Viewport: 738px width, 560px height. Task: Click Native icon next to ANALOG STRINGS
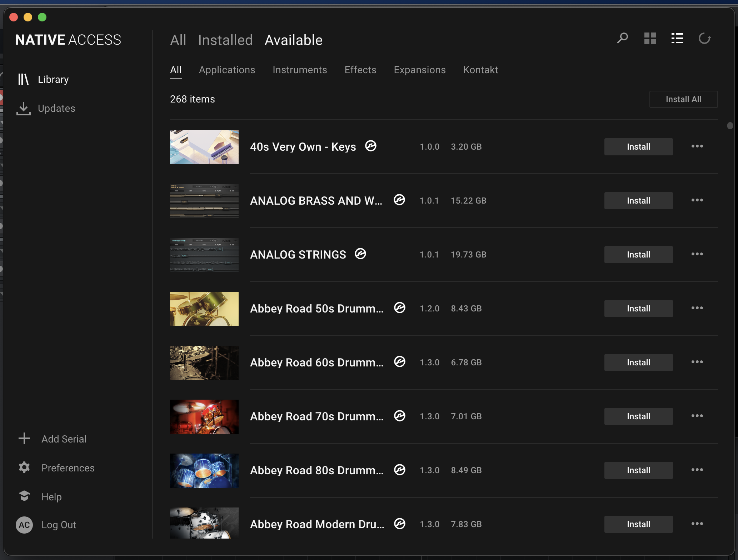360,254
